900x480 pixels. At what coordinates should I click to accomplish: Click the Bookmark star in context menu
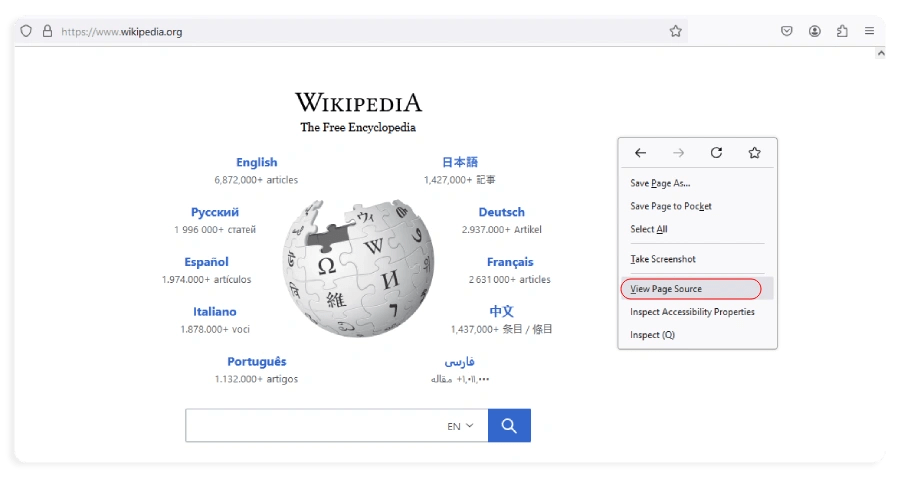click(754, 153)
